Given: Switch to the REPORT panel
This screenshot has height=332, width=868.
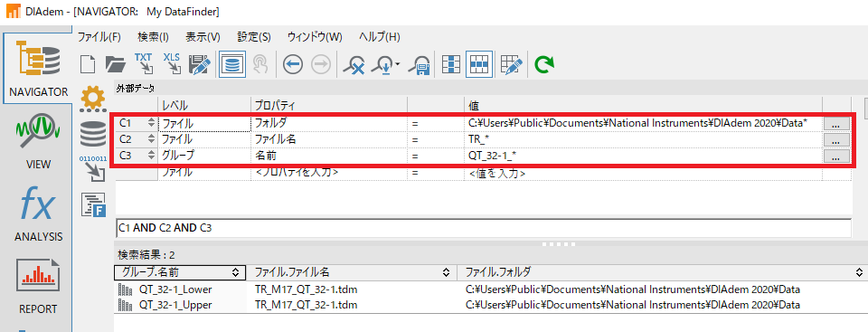Looking at the screenshot, I should (x=38, y=285).
